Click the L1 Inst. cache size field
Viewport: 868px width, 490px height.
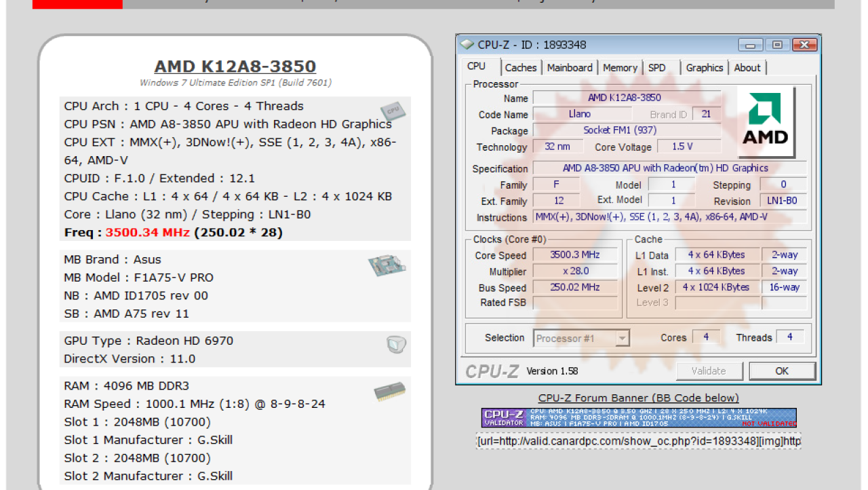[x=716, y=271]
